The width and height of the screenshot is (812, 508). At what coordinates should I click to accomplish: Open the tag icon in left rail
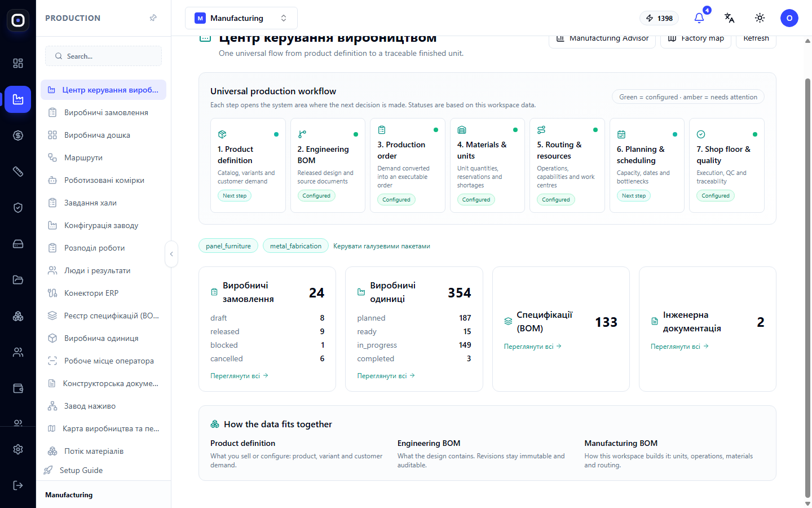pyautogui.click(x=18, y=172)
